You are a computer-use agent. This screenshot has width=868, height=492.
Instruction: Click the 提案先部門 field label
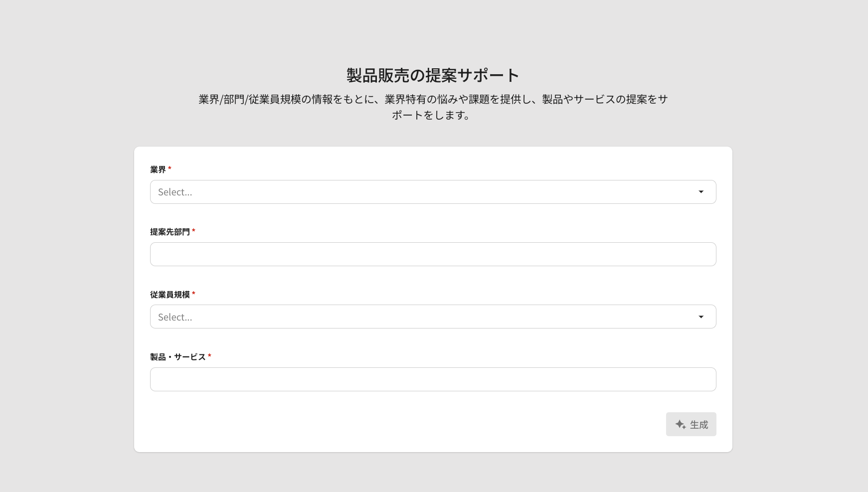point(170,232)
